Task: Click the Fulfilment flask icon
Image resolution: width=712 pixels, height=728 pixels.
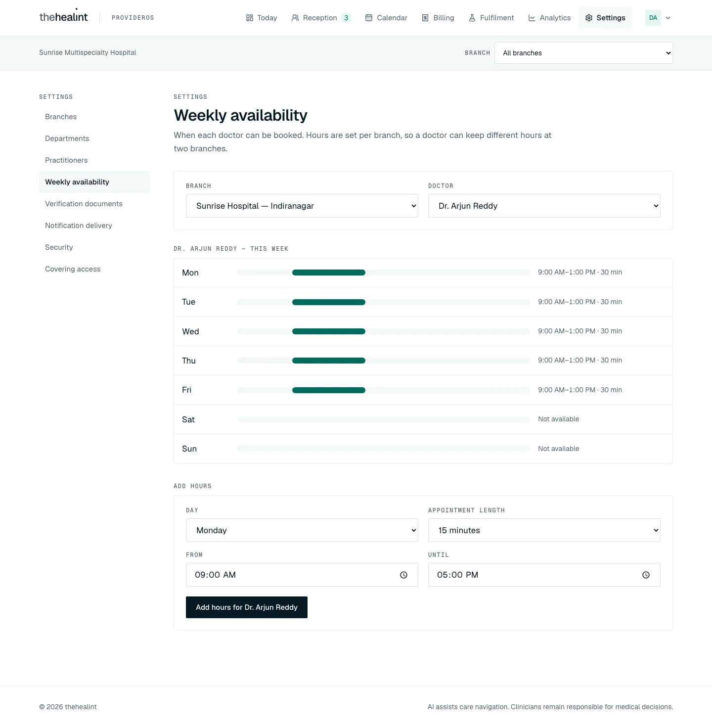Action: pyautogui.click(x=472, y=18)
